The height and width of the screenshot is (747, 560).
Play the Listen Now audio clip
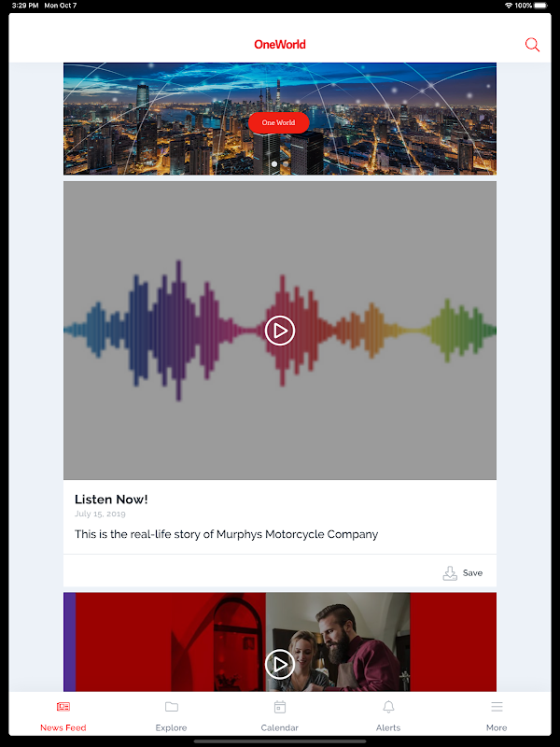[x=280, y=331]
